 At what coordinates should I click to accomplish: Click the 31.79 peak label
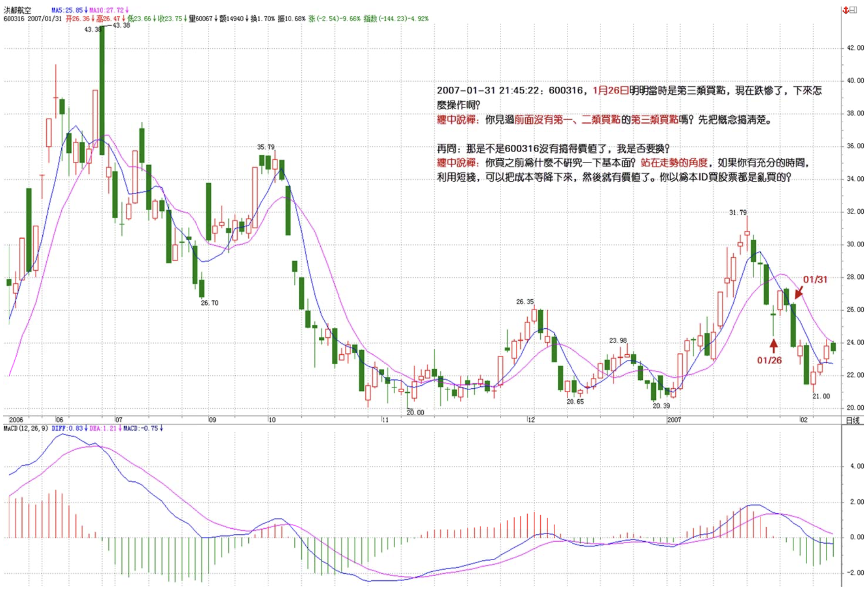738,212
